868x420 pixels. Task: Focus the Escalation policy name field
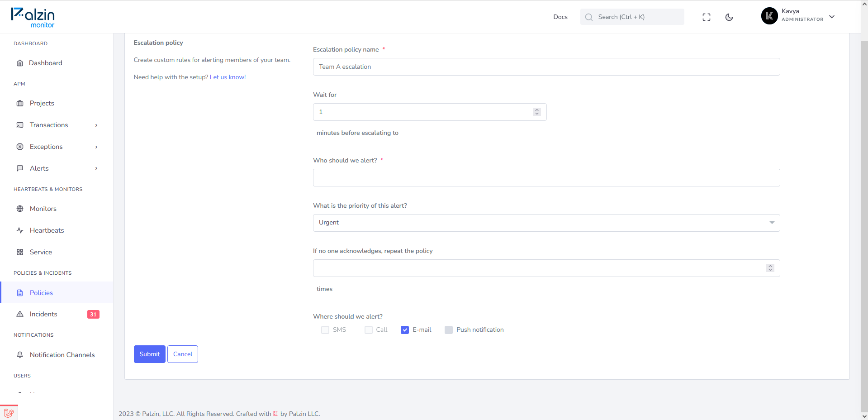click(x=546, y=67)
